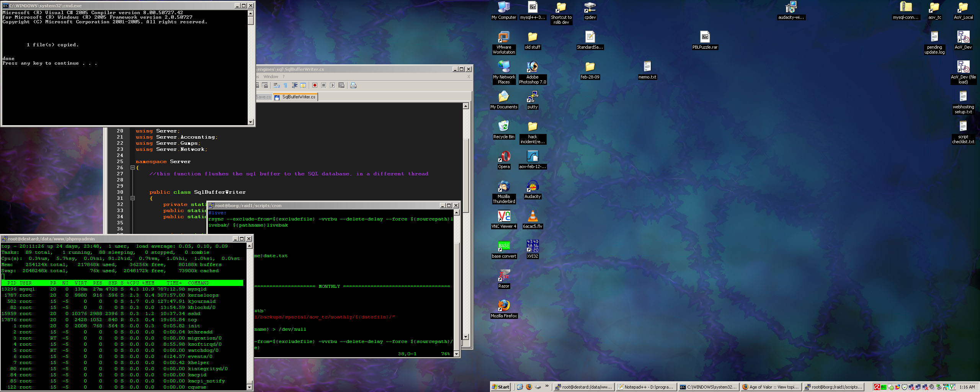Select the Mozilla Firefox desktop icon

[x=504, y=309]
